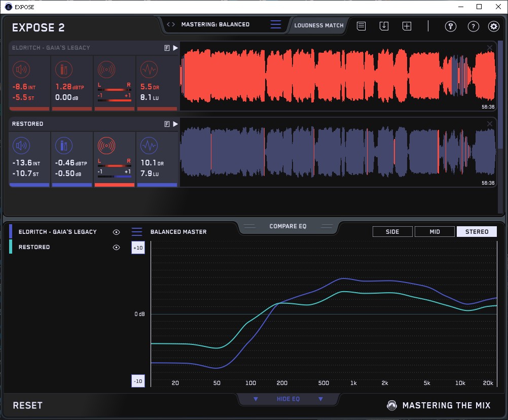Click the export download icon in header

(384, 26)
